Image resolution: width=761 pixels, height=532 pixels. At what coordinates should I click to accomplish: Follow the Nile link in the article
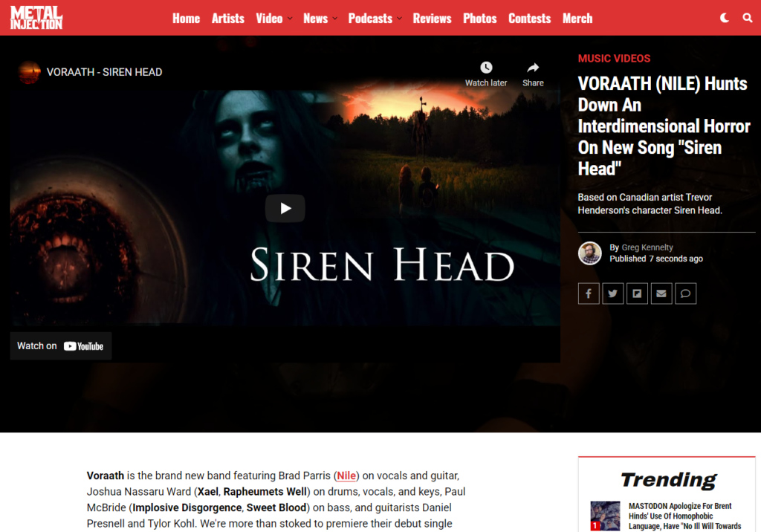[x=346, y=476]
